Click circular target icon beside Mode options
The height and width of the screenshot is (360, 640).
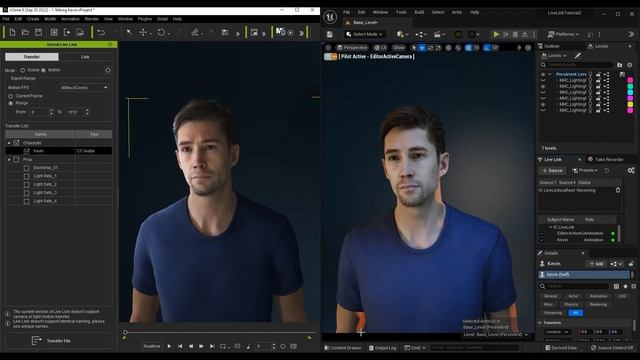coord(108,70)
